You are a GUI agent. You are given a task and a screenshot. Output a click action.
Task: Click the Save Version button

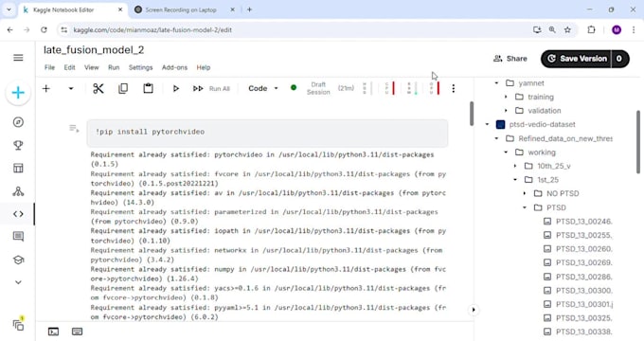point(576,59)
